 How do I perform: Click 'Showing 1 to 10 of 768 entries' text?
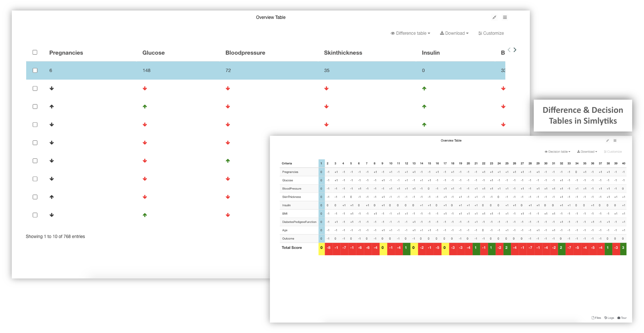point(55,237)
